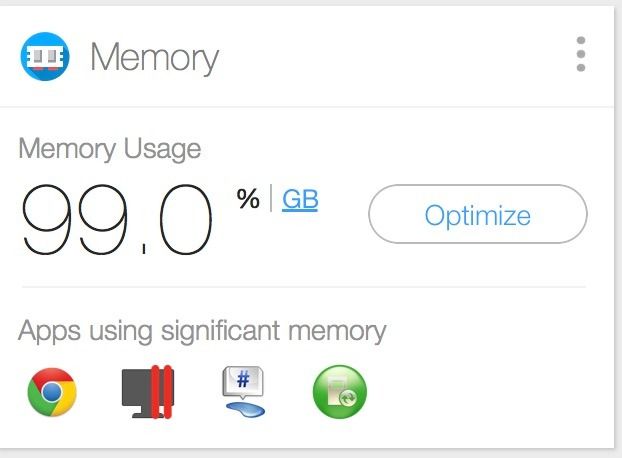The width and height of the screenshot is (622, 458).
Task: Click the 99.0 usage readout
Action: (117, 219)
